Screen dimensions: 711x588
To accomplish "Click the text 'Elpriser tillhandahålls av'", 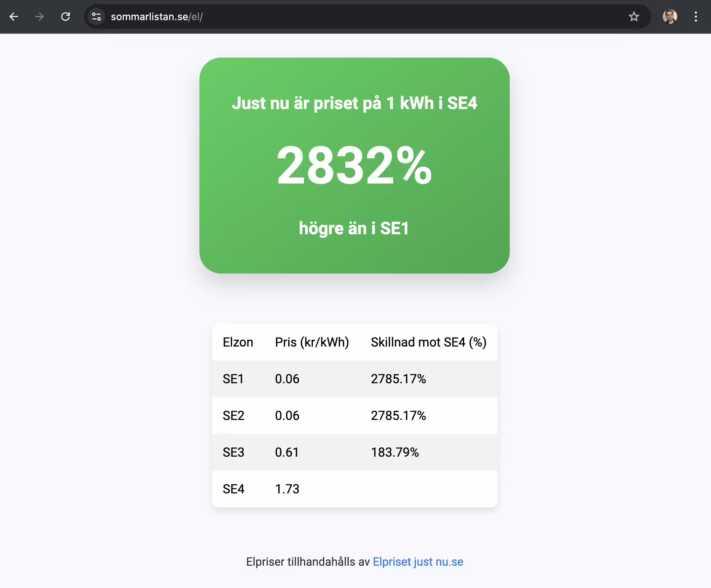I will point(308,562).
